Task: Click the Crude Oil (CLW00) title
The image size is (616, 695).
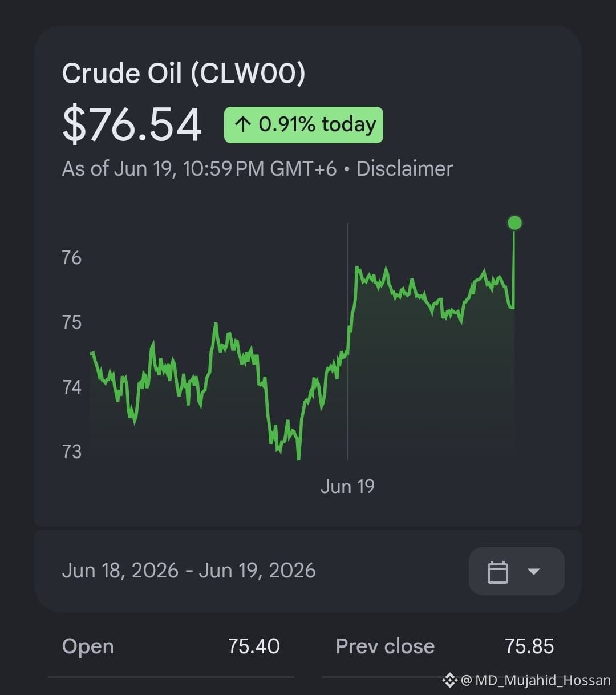Action: pyautogui.click(x=184, y=74)
